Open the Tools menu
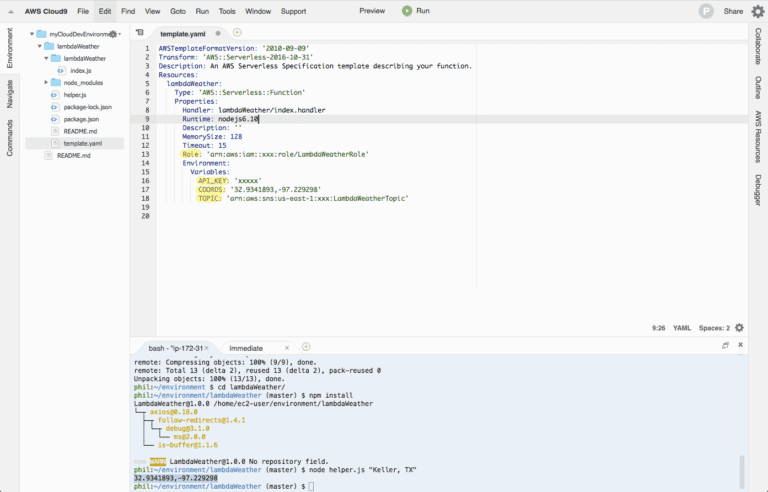This screenshot has height=492, width=768. tap(227, 11)
